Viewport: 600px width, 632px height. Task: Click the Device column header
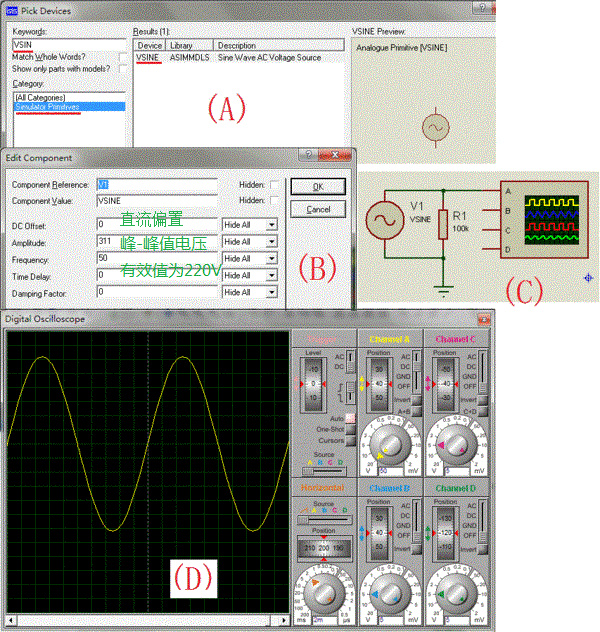[x=150, y=46]
